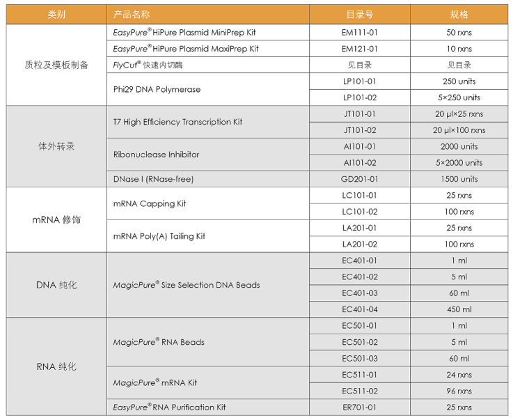Select catalog number ER701-01
513x420 pixels.
360,407
